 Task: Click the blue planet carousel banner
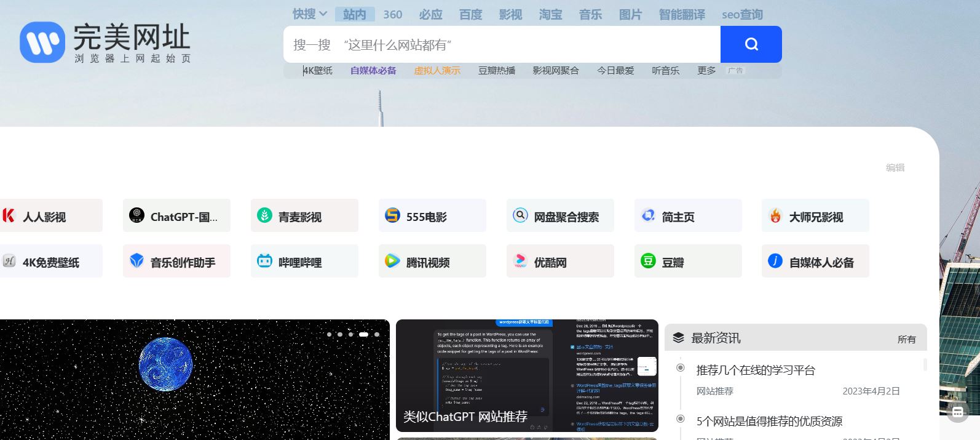[x=194, y=380]
